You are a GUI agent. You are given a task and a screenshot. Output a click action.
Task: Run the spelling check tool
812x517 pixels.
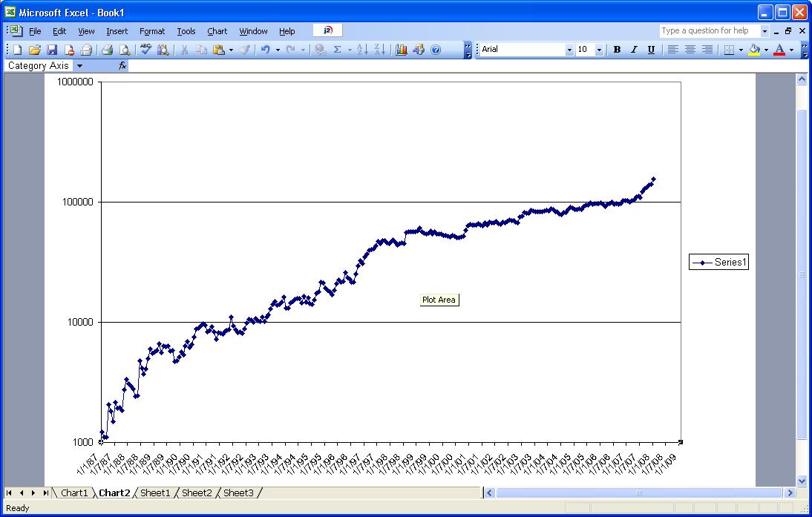(x=145, y=50)
